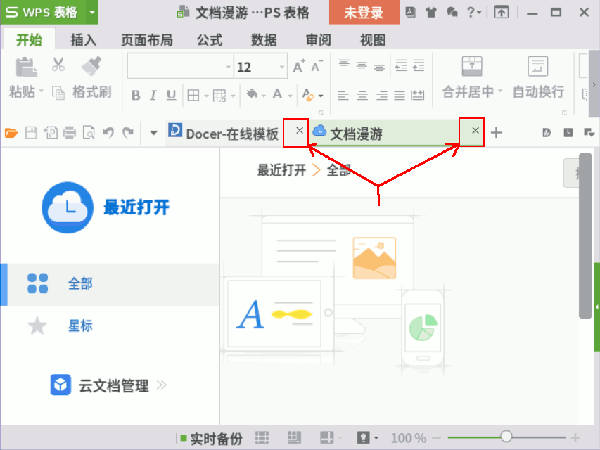Click the zoom slider handle
This screenshot has height=450, width=600.
pyautogui.click(x=508, y=438)
